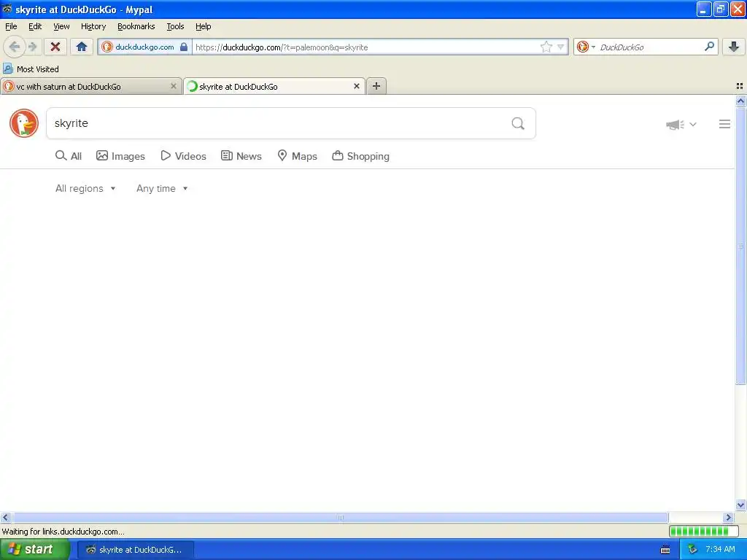This screenshot has height=560, width=747.
Task: Stop loading with the red X button
Action: tap(55, 47)
